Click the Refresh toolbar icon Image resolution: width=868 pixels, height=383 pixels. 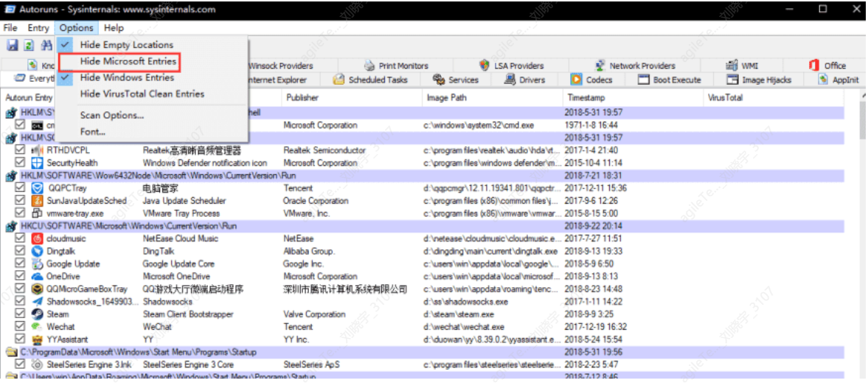click(29, 45)
